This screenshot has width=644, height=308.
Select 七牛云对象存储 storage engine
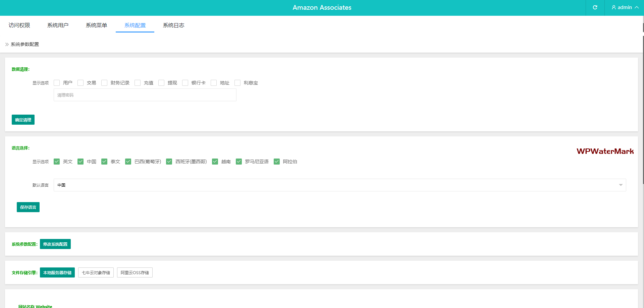(x=96, y=272)
